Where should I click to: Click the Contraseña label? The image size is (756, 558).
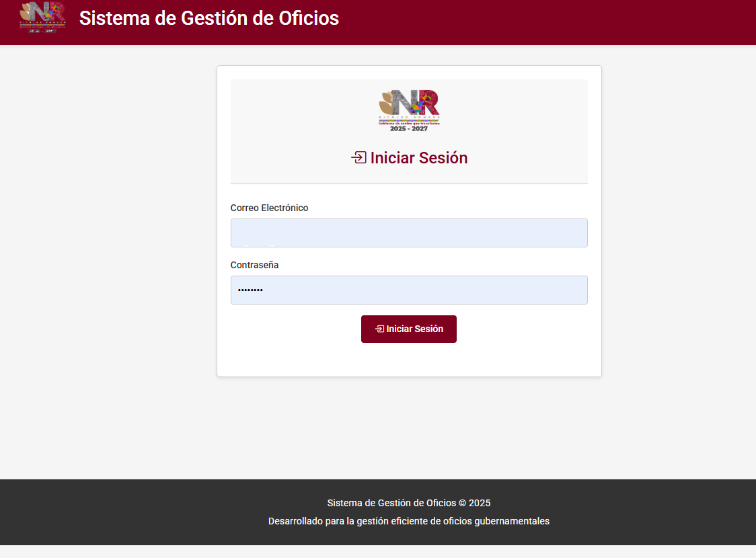[x=254, y=265]
